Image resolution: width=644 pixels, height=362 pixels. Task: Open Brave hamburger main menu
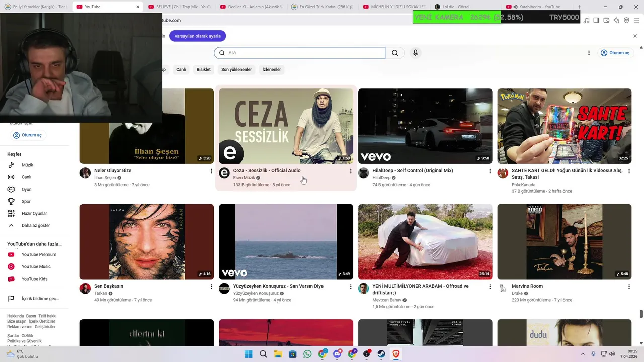(x=637, y=20)
